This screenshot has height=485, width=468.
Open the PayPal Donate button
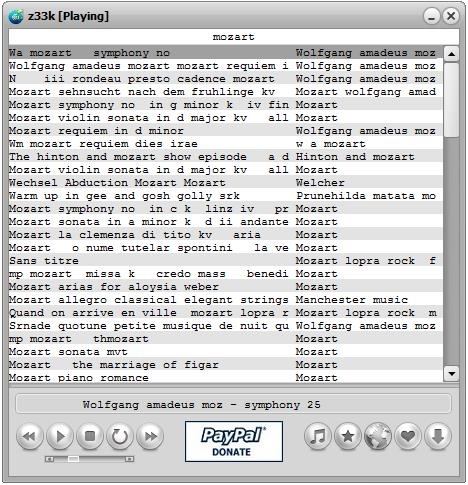[234, 442]
